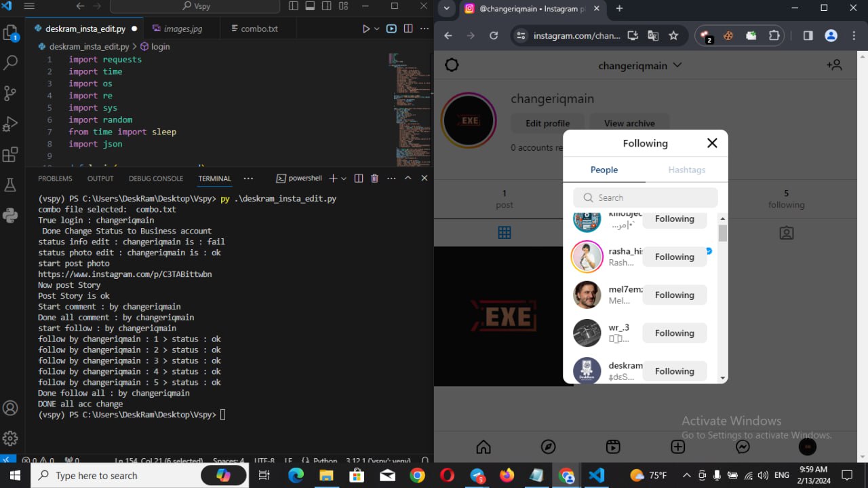The height and width of the screenshot is (488, 868).
Task: Open Instagram settings gear icon
Action: tap(452, 65)
